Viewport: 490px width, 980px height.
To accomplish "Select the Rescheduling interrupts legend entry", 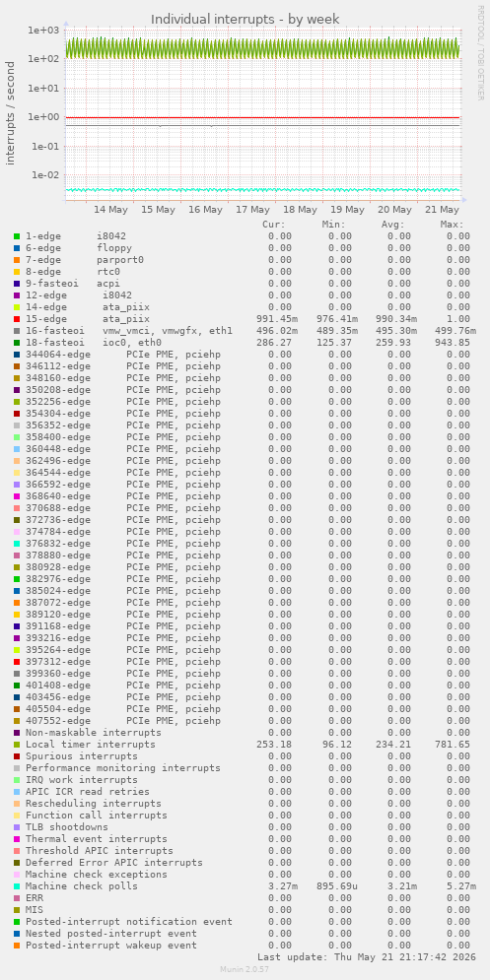I will click(x=94, y=803).
